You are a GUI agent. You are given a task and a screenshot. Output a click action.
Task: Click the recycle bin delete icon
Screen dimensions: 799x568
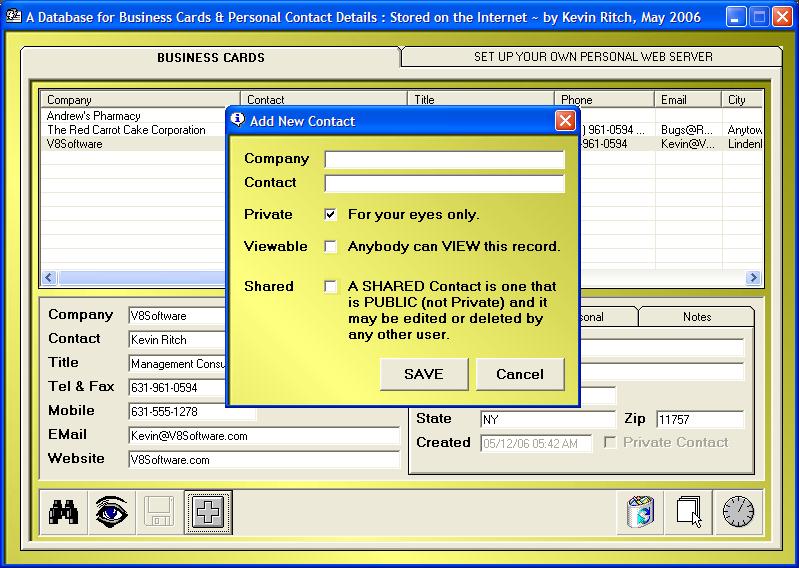[639, 512]
